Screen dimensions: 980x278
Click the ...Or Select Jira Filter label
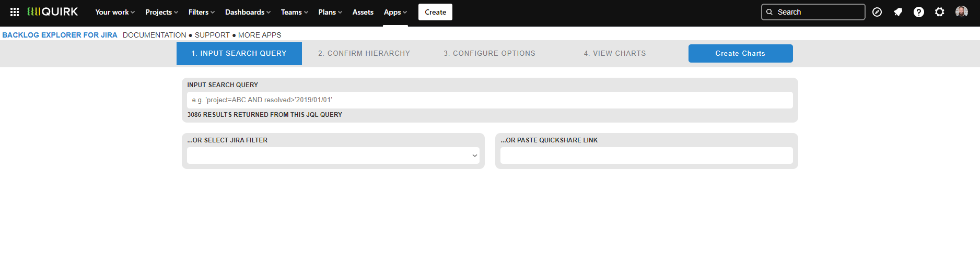coord(227,140)
